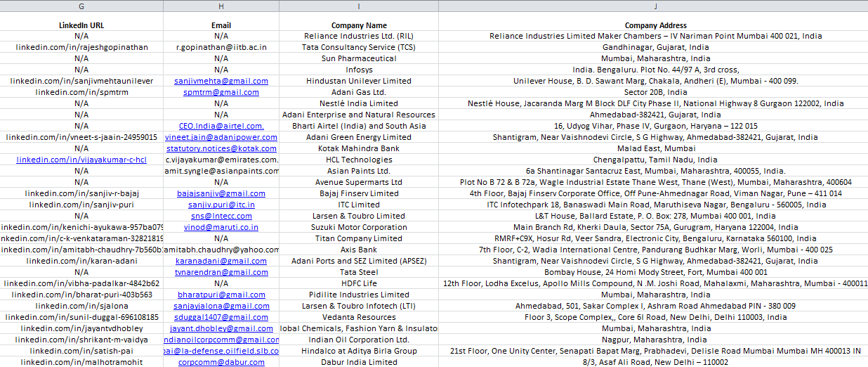Open tvnarendran@gmail.com email link

(x=221, y=272)
